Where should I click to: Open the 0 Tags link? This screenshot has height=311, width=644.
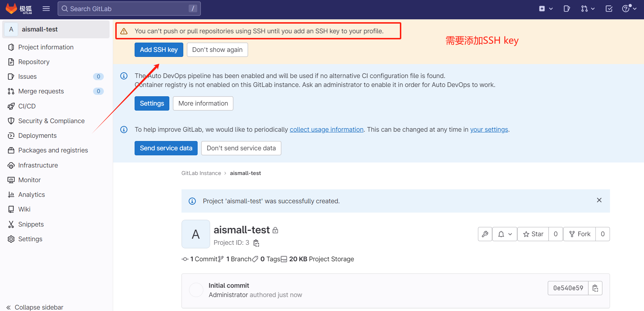point(266,259)
